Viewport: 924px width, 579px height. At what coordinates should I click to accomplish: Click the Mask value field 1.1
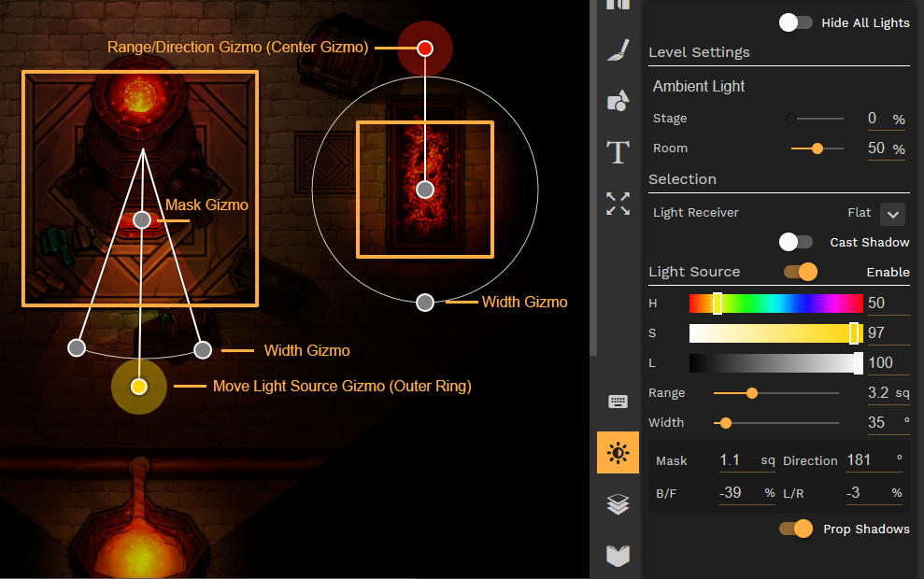(x=746, y=460)
